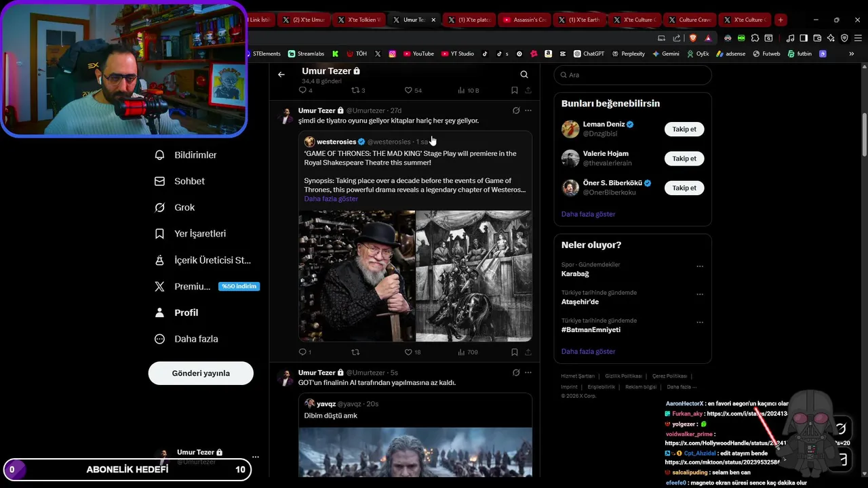Expand the footer Daha fazla menu
This screenshot has height=488, width=868.
(x=680, y=387)
